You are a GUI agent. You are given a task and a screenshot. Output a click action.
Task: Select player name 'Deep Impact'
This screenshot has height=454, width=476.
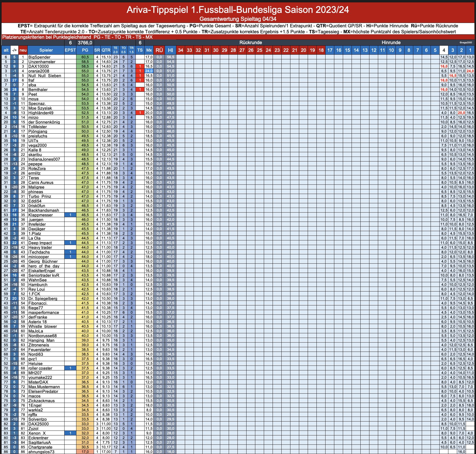coord(40,243)
